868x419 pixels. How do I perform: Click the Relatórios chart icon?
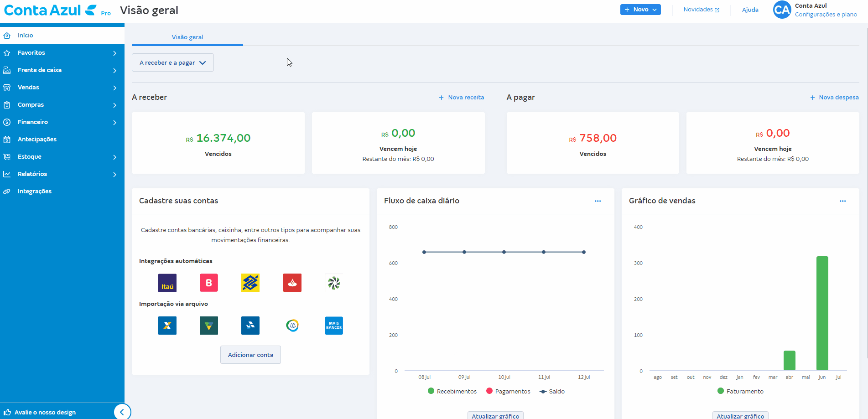point(7,174)
